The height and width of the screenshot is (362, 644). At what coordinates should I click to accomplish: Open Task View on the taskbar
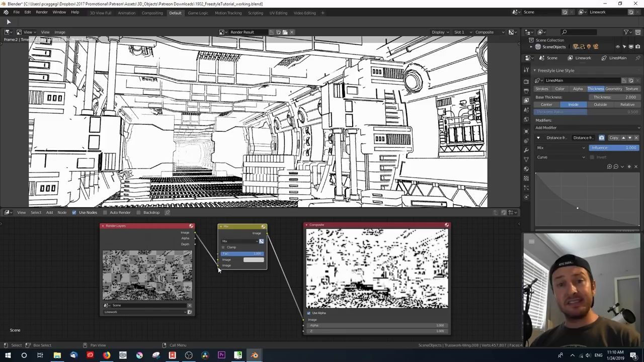click(40, 355)
